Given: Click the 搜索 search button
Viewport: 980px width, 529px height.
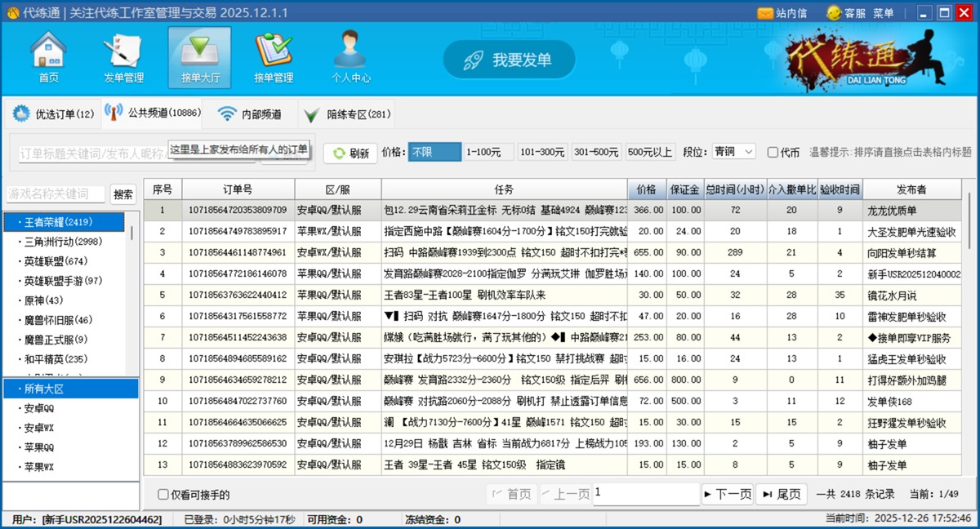Looking at the screenshot, I should pos(125,194).
